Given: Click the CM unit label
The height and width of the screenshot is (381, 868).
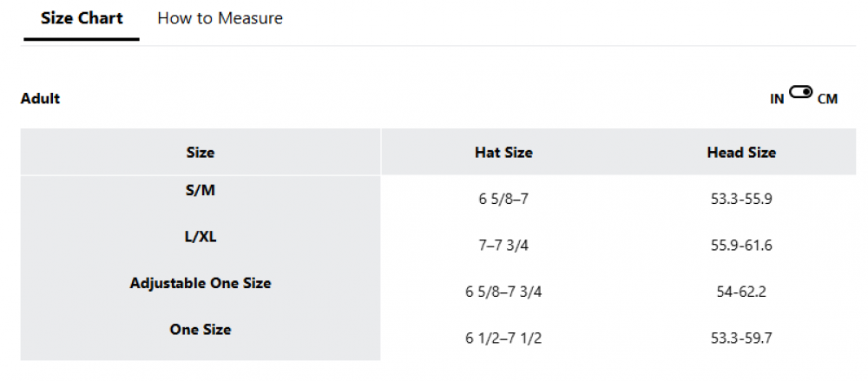Looking at the screenshot, I should pos(827,99).
